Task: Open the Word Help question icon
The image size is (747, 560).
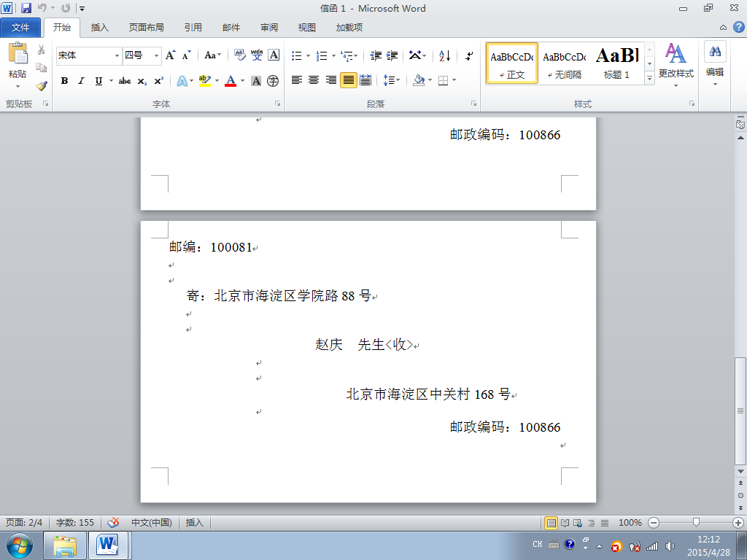Action: (739, 27)
